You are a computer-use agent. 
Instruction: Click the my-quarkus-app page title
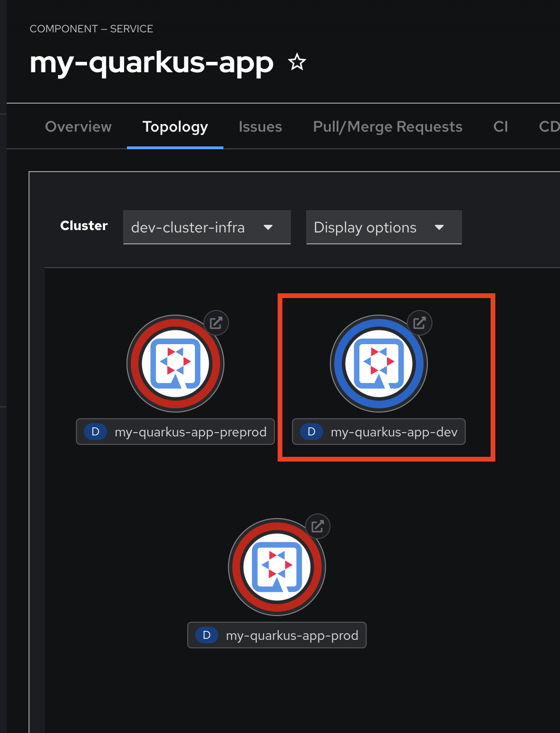[x=152, y=63]
